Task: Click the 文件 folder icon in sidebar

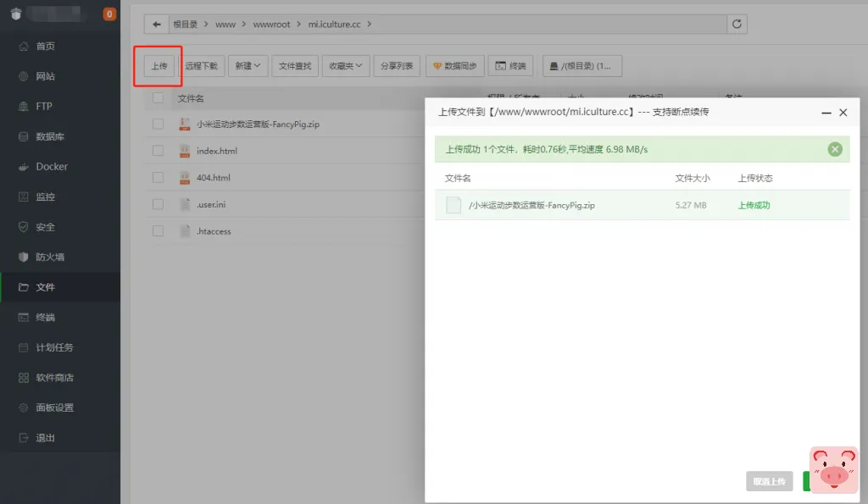Action: [x=23, y=287]
